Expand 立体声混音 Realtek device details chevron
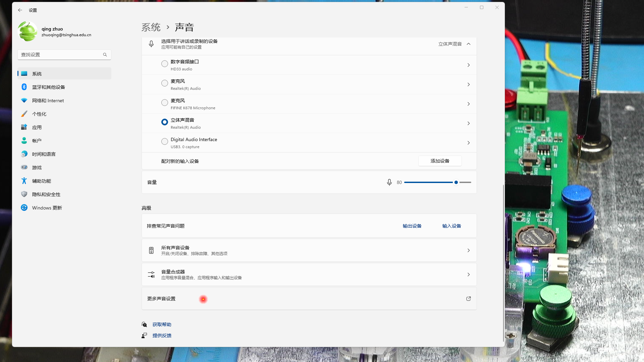This screenshot has height=362, width=644. point(469,123)
